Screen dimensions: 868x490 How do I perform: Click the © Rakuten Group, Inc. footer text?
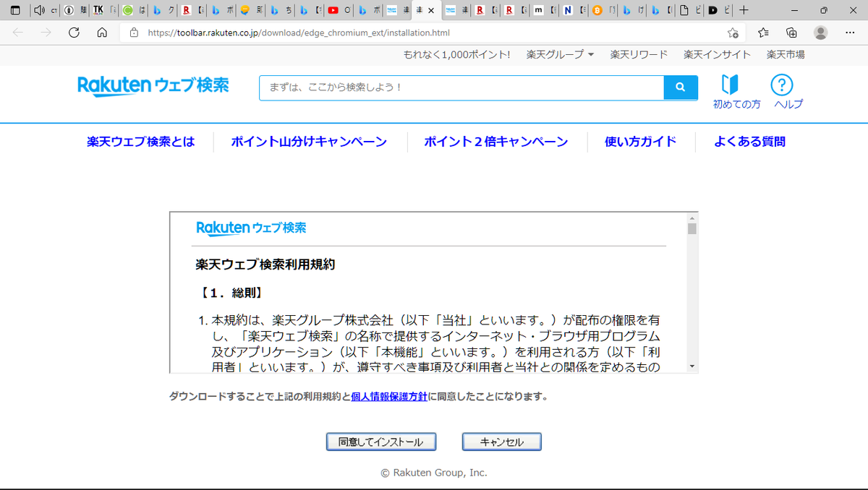[x=434, y=473]
